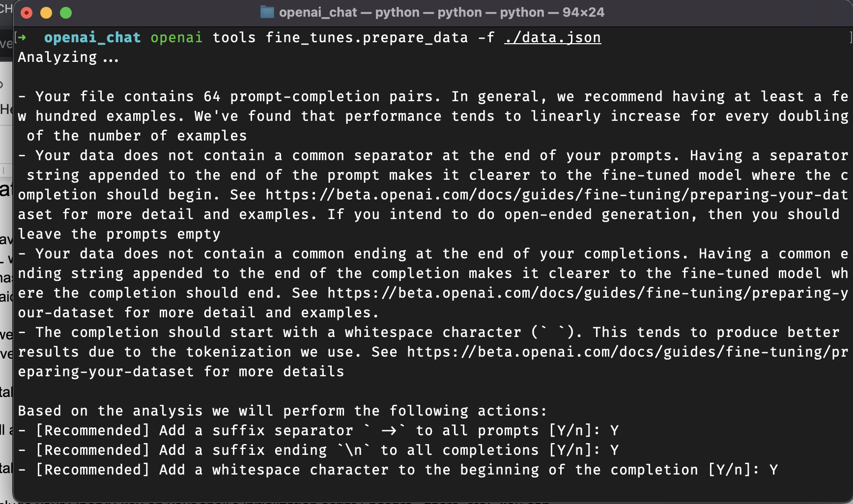Click the Analyzing status line

point(68,57)
